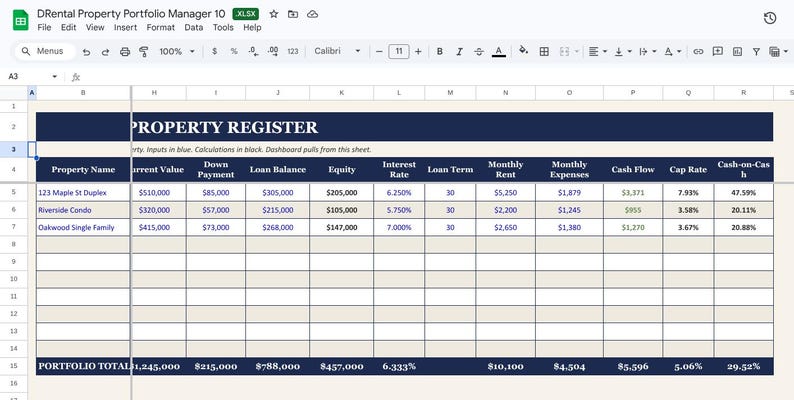The image size is (794, 400).
Task: Open more number formats (123)
Action: tap(293, 51)
